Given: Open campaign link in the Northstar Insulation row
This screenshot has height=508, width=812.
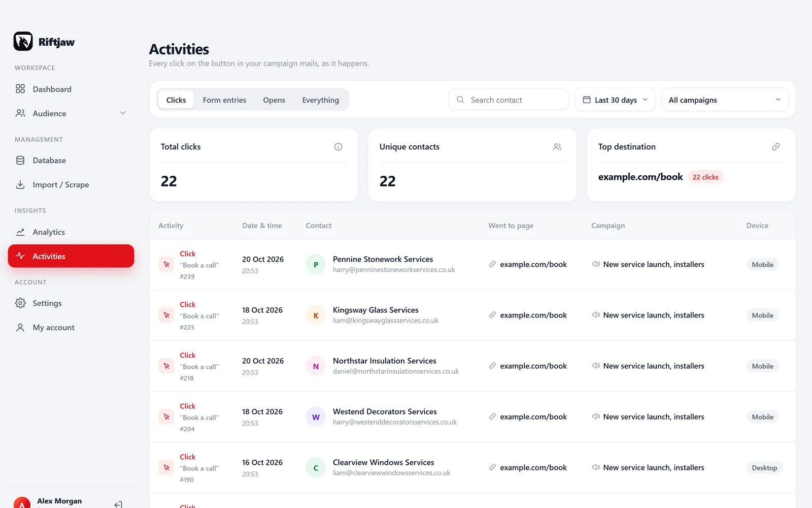Looking at the screenshot, I should [654, 366].
